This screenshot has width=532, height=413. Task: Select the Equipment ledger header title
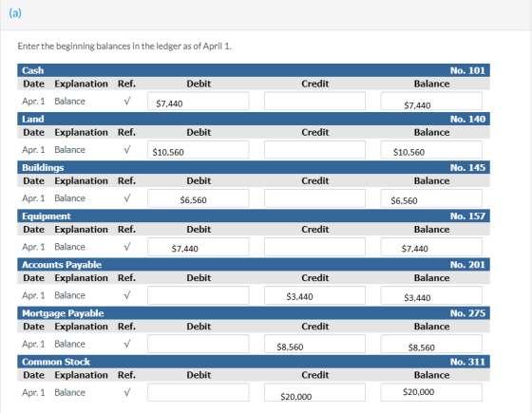(47, 216)
